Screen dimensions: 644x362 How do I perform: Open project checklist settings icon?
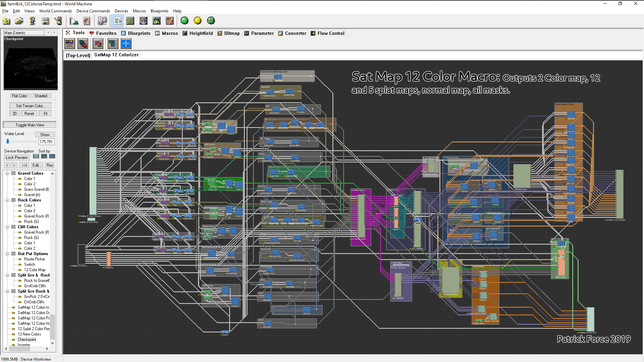tap(87, 21)
